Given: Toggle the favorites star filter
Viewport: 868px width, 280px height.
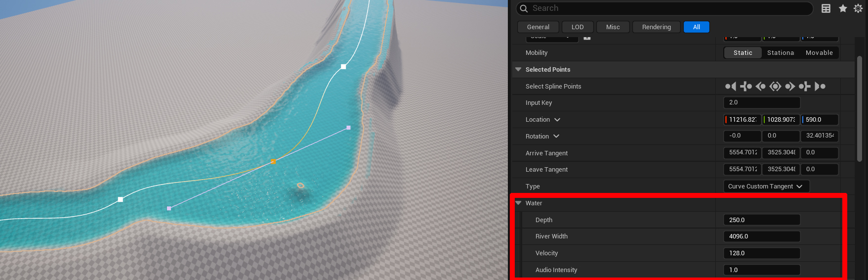Looking at the screenshot, I should tap(843, 8).
